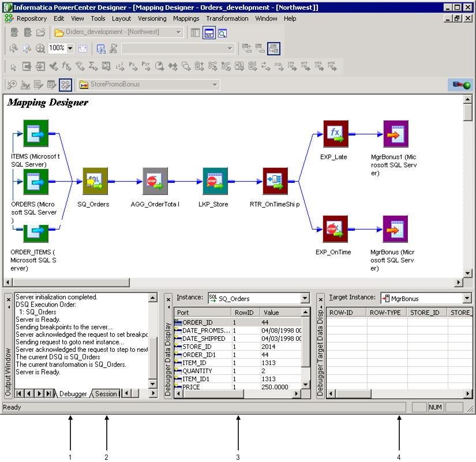
Task: Click the expression fx transformation toolbar icon
Action: click(66, 66)
